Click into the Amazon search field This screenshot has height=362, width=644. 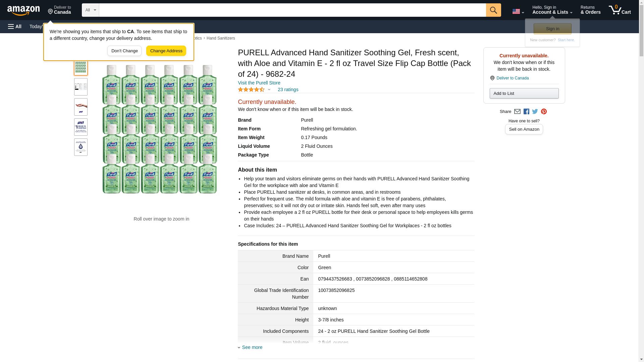[x=292, y=10]
